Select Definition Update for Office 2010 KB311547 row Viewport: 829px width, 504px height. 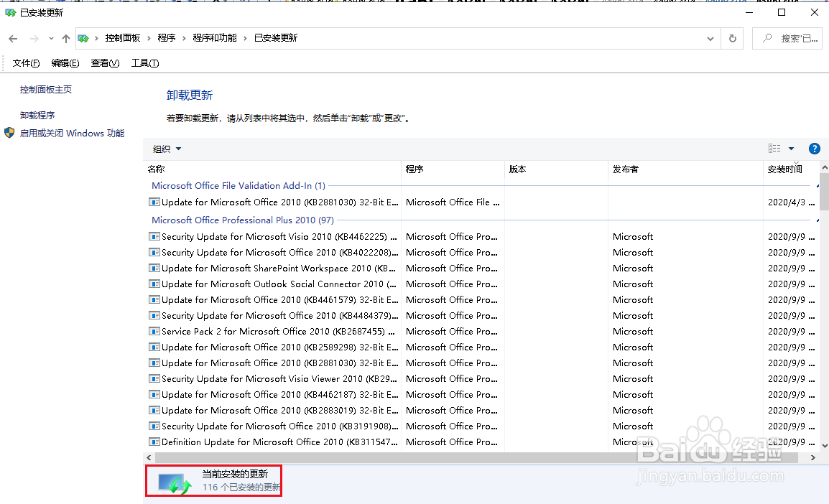click(x=481, y=442)
